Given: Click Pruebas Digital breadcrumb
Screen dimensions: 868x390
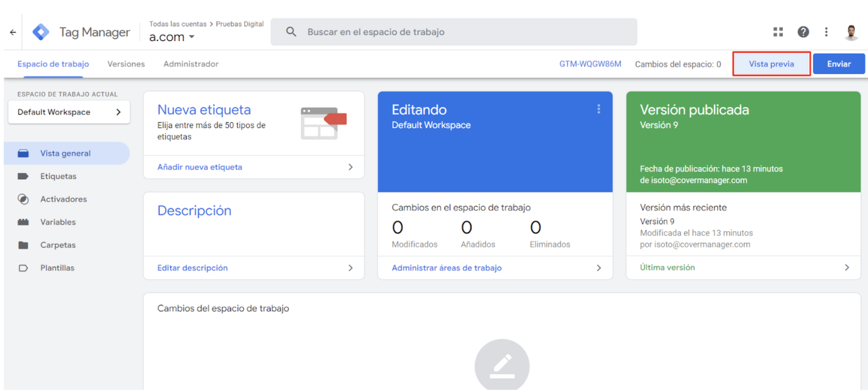Looking at the screenshot, I should [x=239, y=24].
